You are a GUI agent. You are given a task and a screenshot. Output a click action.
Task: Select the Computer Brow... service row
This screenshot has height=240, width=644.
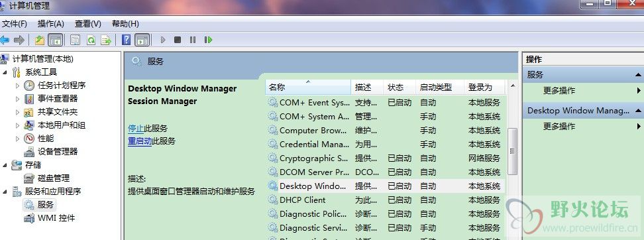(385, 130)
